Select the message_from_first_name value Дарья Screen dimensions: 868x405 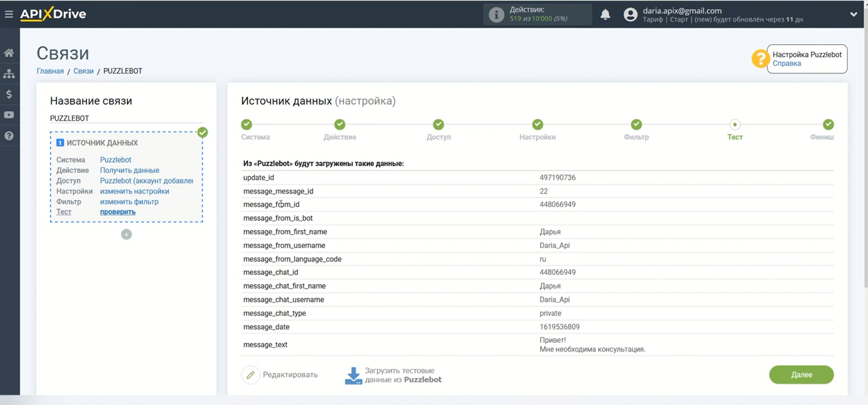tap(550, 232)
